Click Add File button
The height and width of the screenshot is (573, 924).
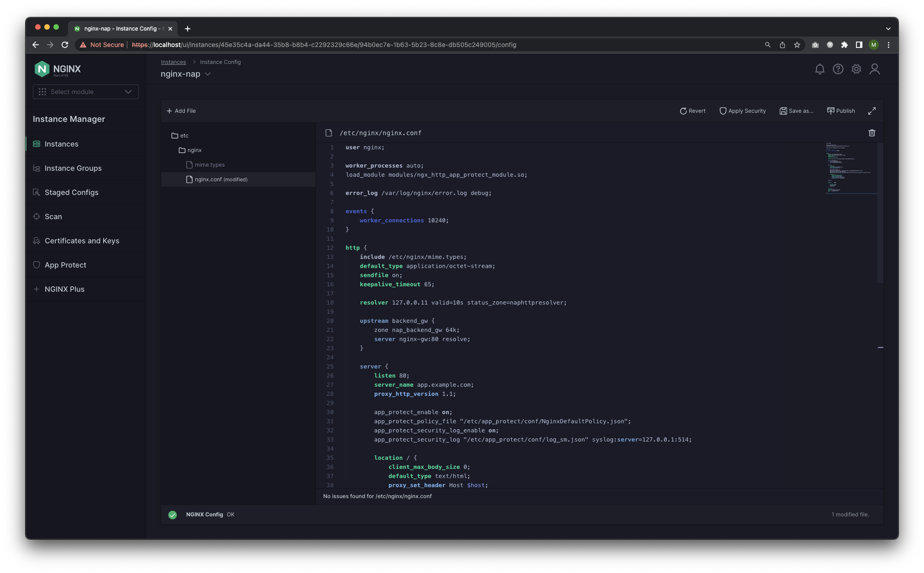[x=181, y=111]
